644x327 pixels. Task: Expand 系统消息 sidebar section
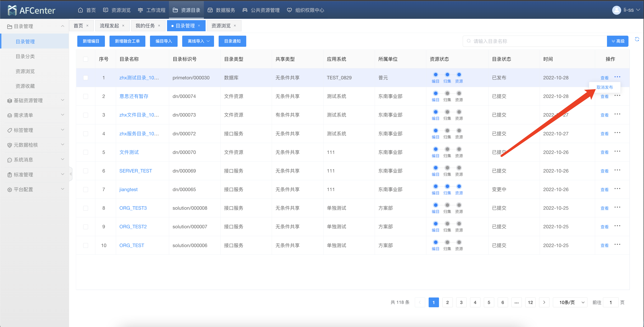point(35,160)
